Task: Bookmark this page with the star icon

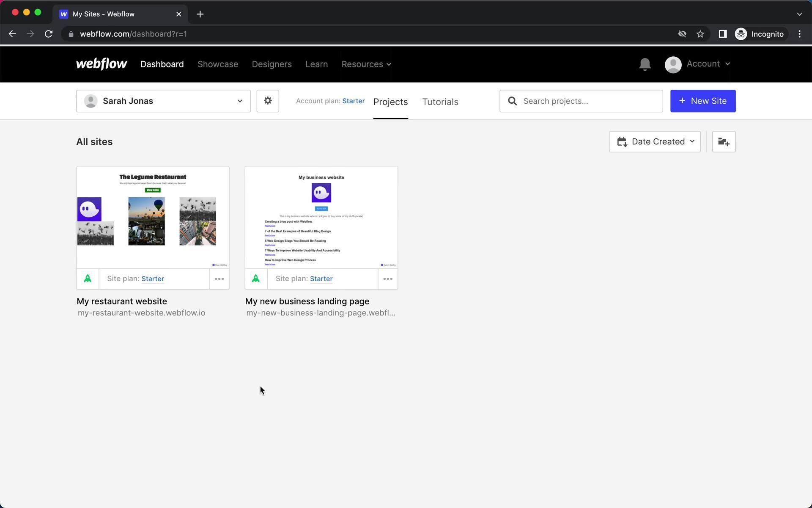Action: pyautogui.click(x=700, y=34)
